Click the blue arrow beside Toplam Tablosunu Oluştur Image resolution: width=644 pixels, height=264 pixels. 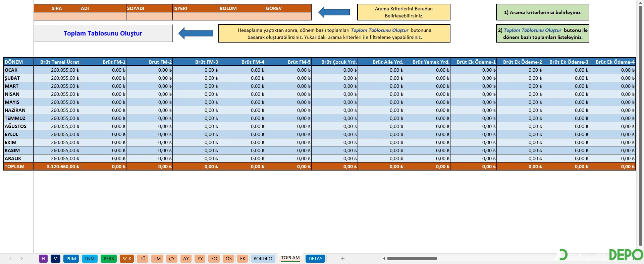pyautogui.click(x=196, y=33)
